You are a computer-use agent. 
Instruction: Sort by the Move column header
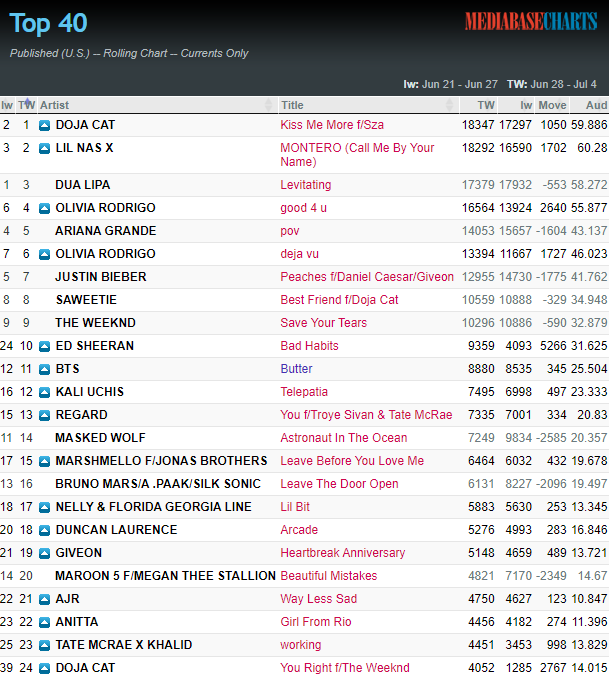553,105
